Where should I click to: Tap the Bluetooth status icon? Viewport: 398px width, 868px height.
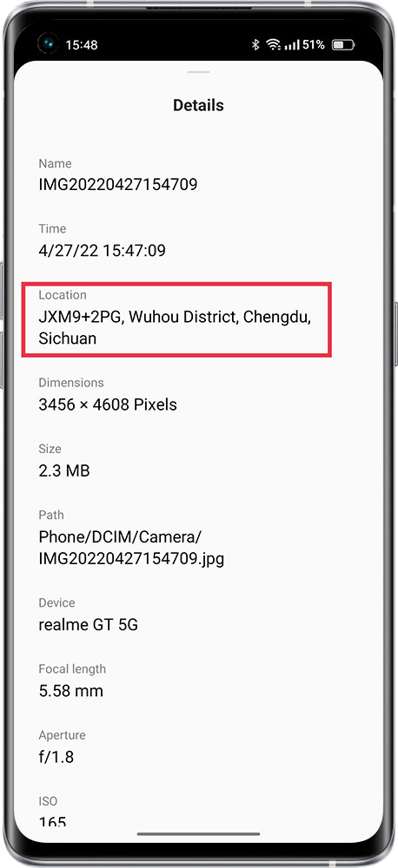point(255,45)
